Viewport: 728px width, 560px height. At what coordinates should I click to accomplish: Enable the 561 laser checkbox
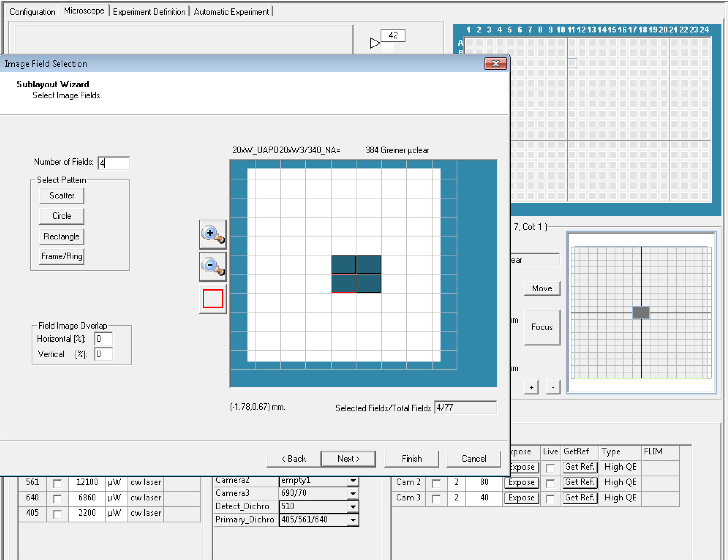point(57,483)
